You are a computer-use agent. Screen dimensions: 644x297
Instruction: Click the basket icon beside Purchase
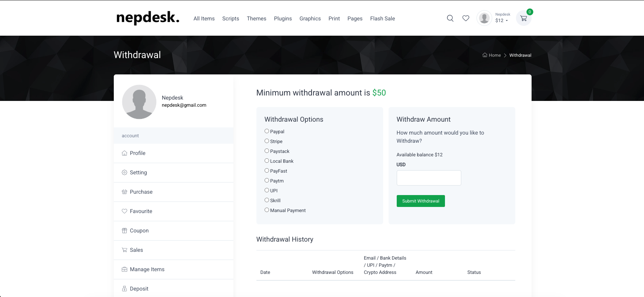pos(124,192)
